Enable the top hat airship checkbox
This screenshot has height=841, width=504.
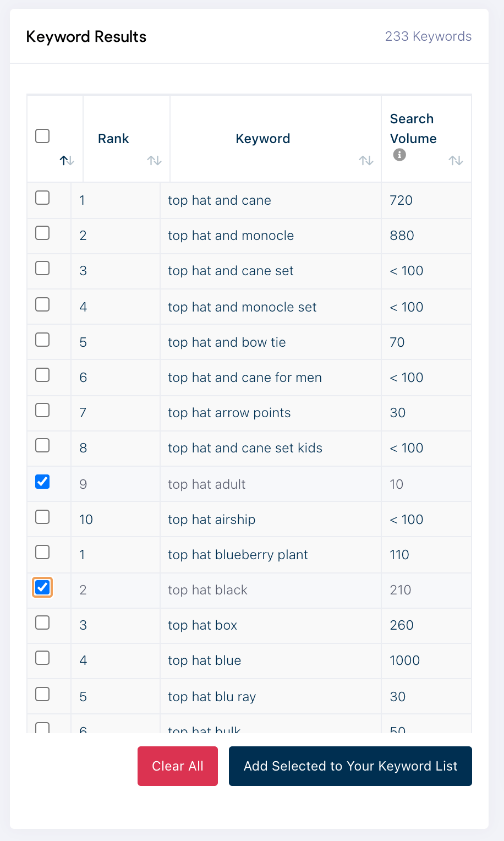[42, 517]
